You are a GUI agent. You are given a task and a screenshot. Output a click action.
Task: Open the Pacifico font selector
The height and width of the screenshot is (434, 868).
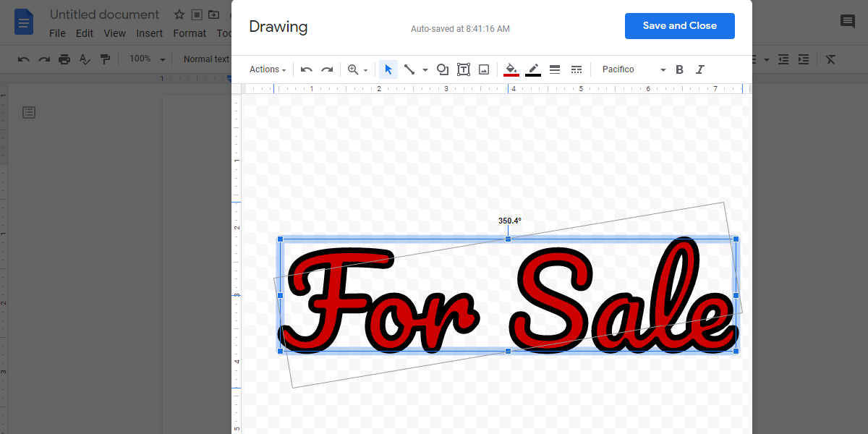point(629,69)
